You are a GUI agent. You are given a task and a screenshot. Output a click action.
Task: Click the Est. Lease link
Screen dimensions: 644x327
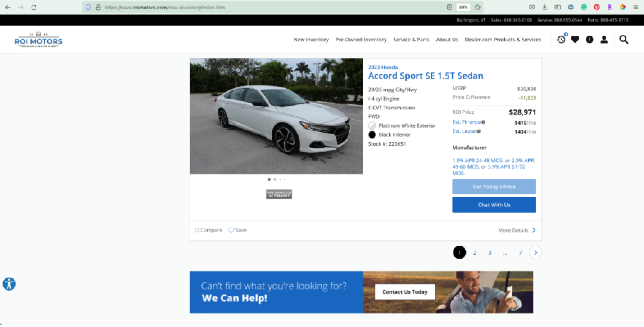tap(464, 131)
